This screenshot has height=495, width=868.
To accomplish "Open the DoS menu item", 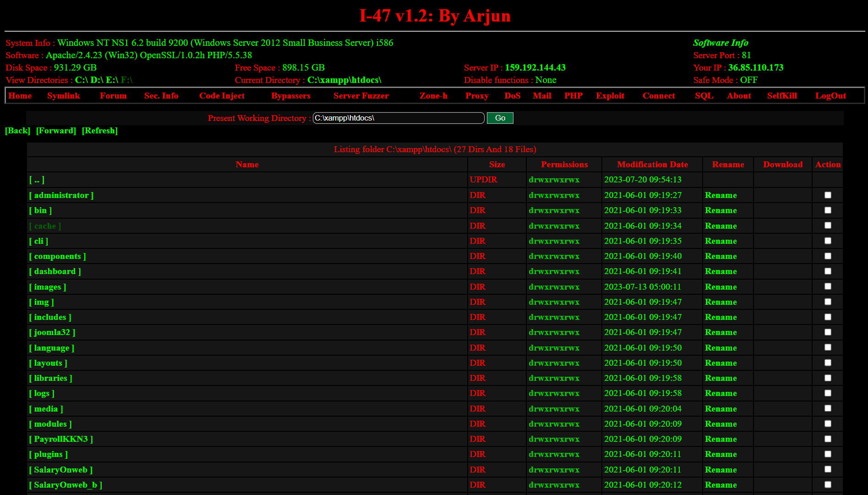I will tap(513, 96).
